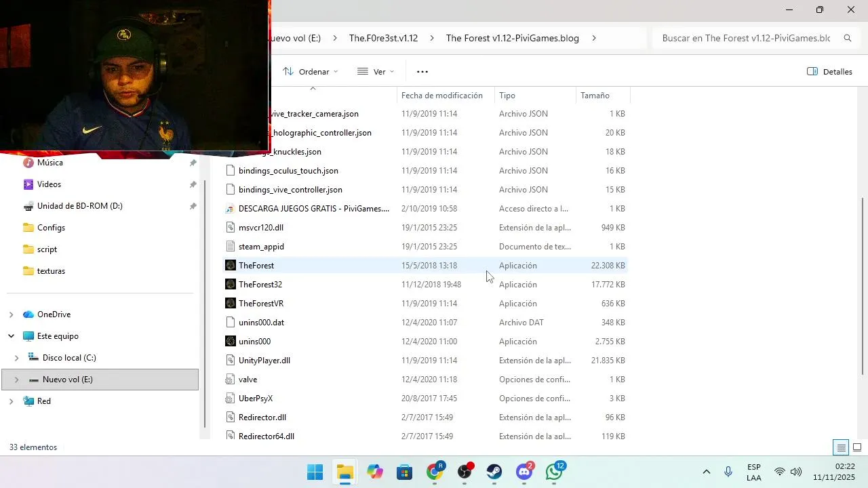Screen dimensions: 868x488
Task: Expand the OneDrive tree node
Action: click(x=11, y=314)
